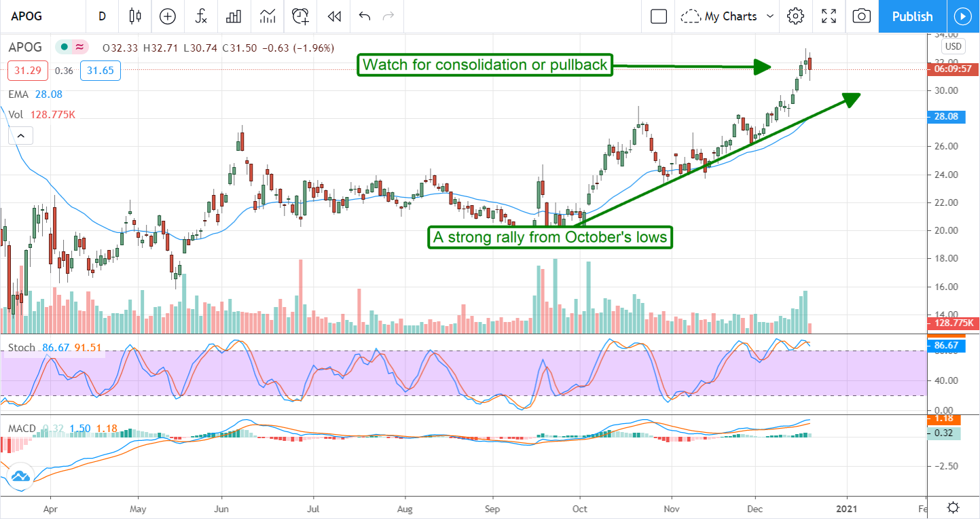Open the bar-chart financials icon
This screenshot has width=980, height=519.
coord(234,16)
